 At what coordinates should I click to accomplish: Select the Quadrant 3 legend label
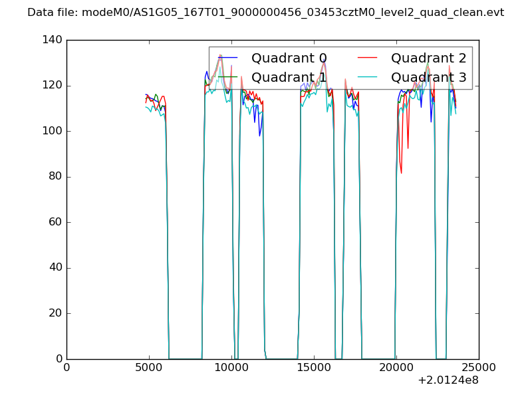[x=428, y=78]
